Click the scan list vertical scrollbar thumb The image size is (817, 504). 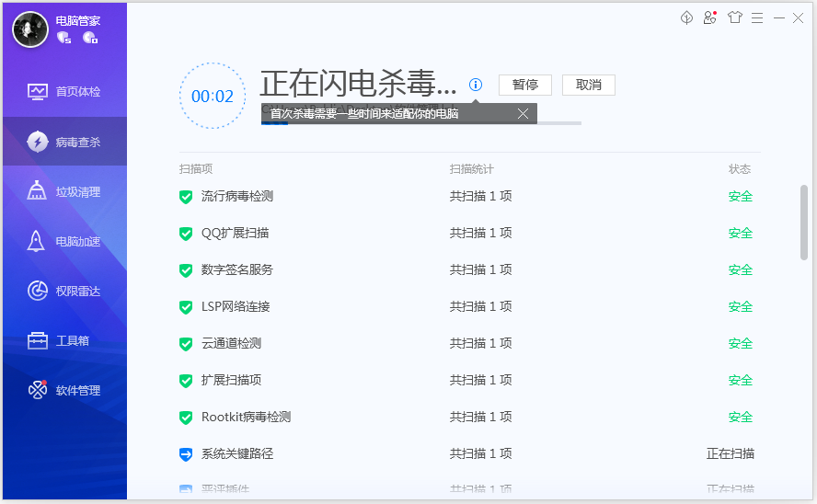[804, 223]
